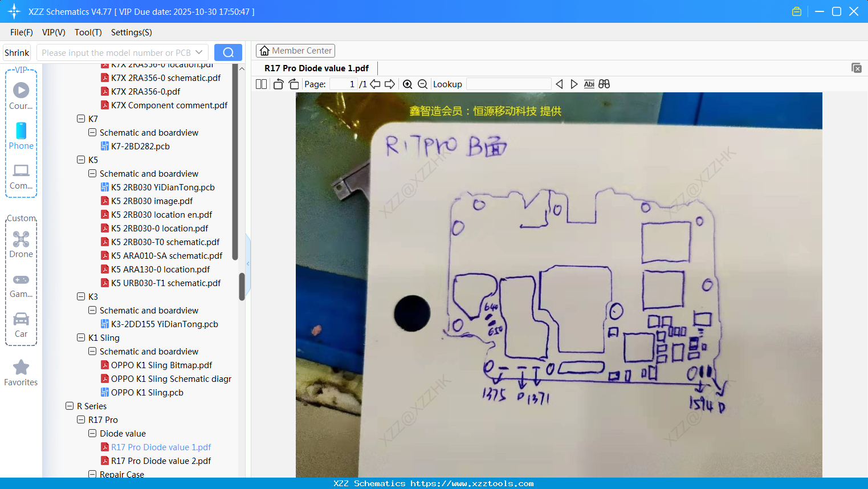The image size is (868, 489).
Task: Open K5 2RB030 YiDianTong.pcb
Action: [163, 187]
